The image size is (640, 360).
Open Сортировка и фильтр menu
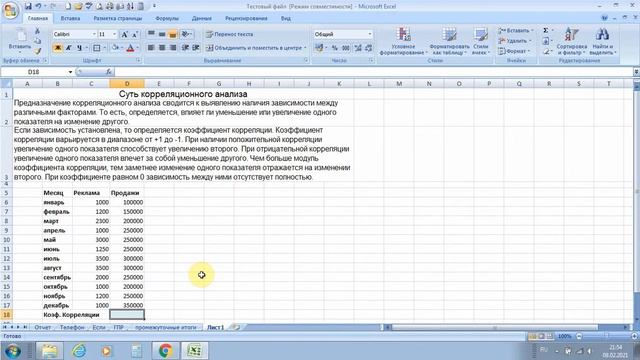tap(571, 41)
